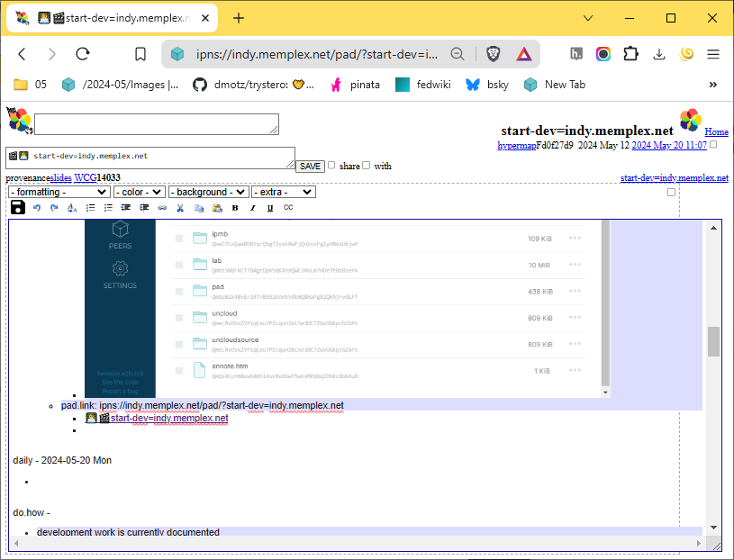Reload the current page

coord(83,54)
